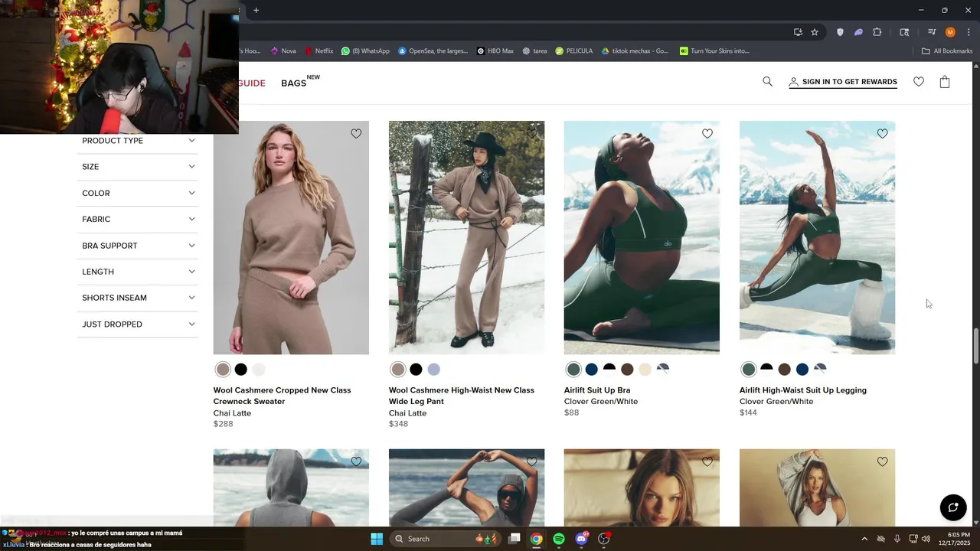980x551 pixels.
Task: Open the wishlist heart icon in header
Action: pos(919,82)
